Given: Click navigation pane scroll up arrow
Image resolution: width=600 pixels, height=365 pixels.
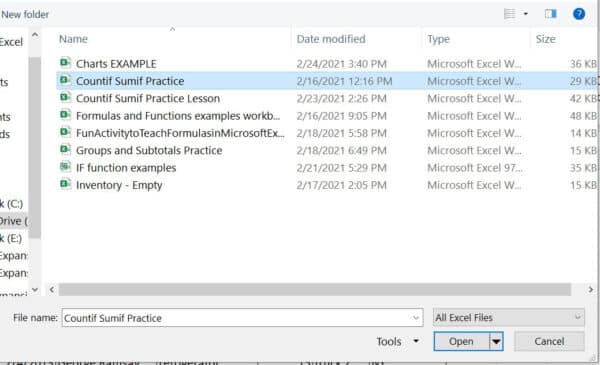Looking at the screenshot, I should click(35, 35).
